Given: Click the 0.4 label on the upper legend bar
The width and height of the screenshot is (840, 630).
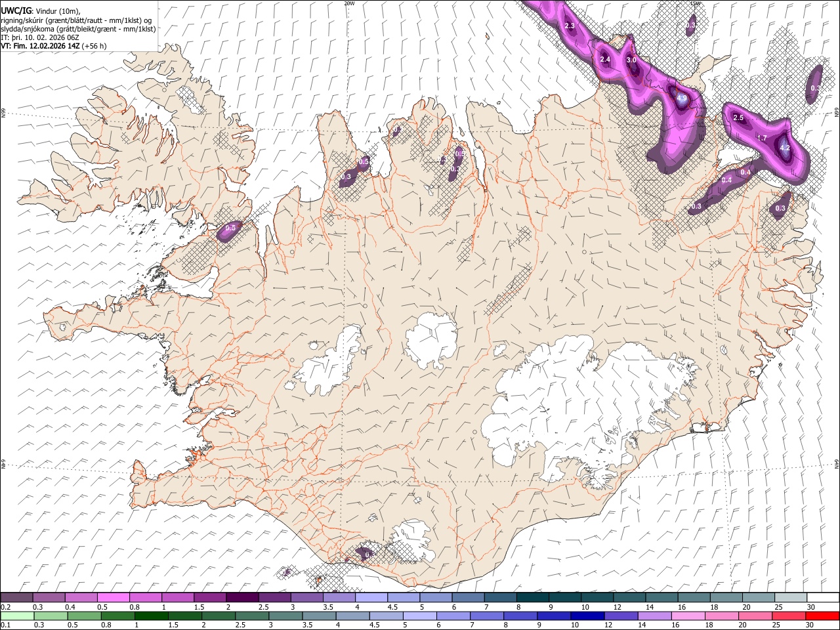Looking at the screenshot, I should [70, 607].
